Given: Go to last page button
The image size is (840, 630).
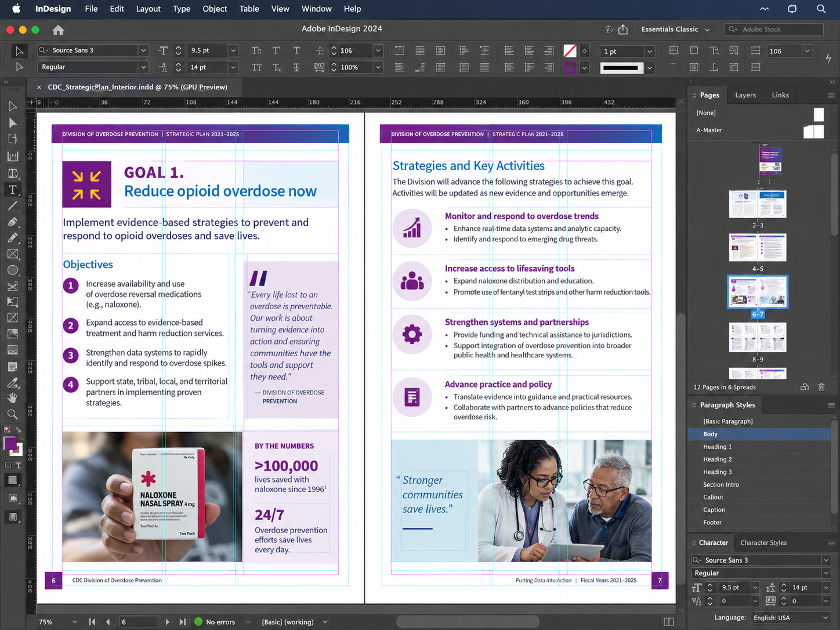Looking at the screenshot, I should (x=183, y=622).
